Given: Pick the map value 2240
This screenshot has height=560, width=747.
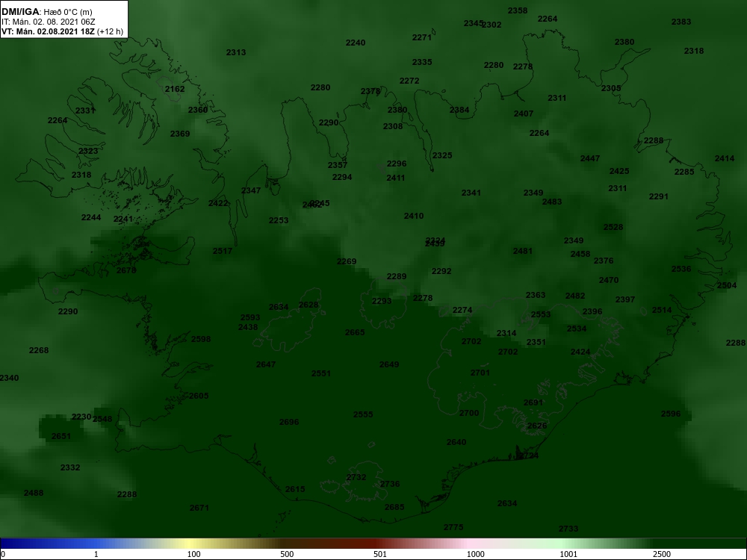Looking at the screenshot, I should [x=356, y=43].
